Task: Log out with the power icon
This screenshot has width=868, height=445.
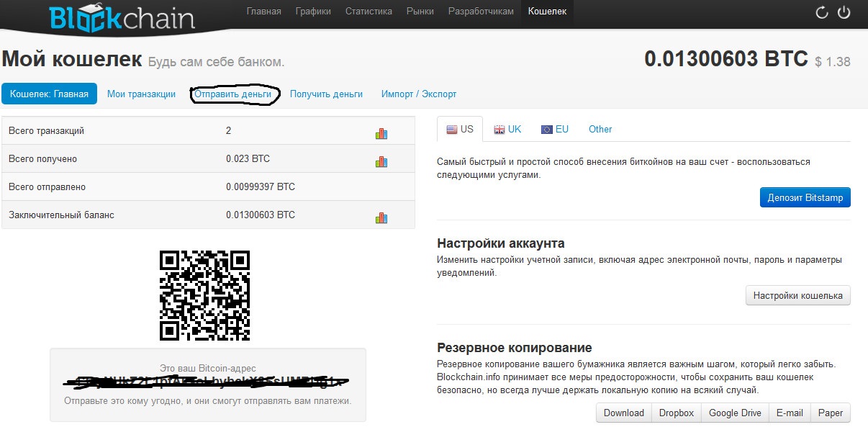Action: point(844,12)
